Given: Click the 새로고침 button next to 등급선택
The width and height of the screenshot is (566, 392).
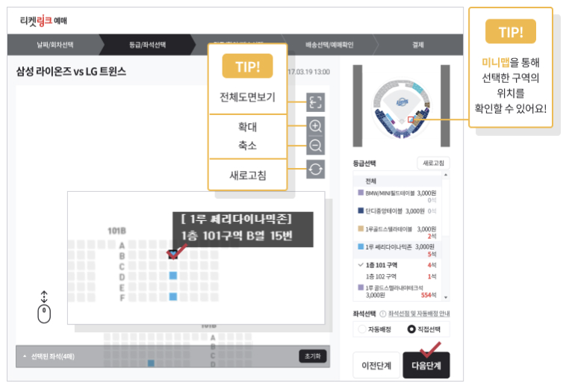Looking at the screenshot, I should [433, 164].
